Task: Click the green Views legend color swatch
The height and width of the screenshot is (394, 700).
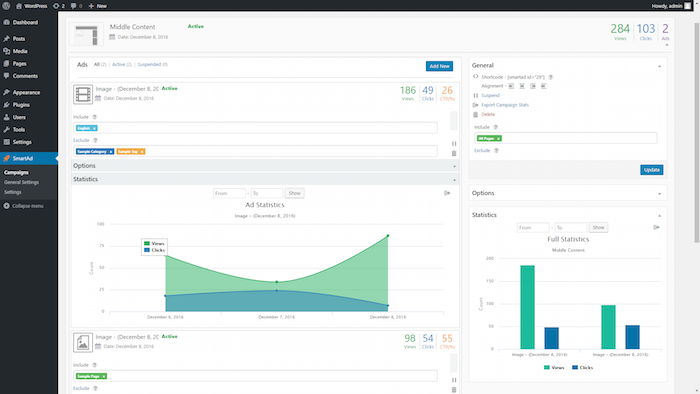Action: (147, 244)
